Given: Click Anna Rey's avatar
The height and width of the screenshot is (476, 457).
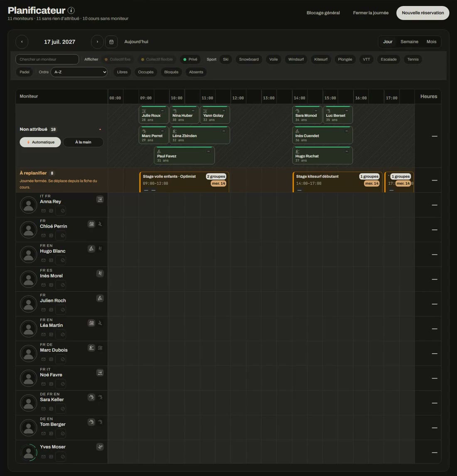Looking at the screenshot, I should click(x=29, y=205).
